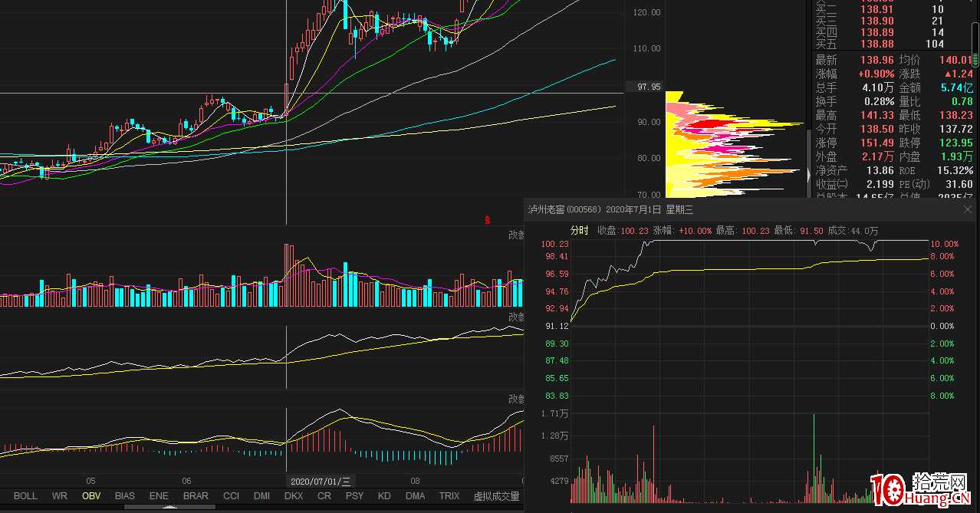Click the 今开 value 138.50
This screenshot has height=513, width=980.
pyautogui.click(x=877, y=129)
